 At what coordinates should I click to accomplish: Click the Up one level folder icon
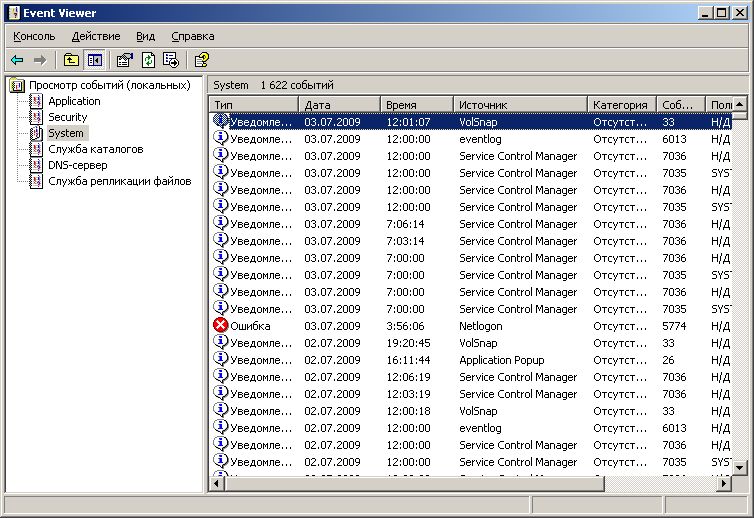[71, 60]
